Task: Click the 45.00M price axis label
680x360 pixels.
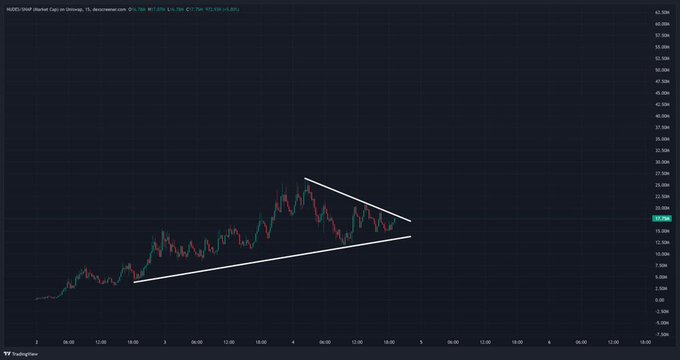Action: pyautogui.click(x=662, y=93)
